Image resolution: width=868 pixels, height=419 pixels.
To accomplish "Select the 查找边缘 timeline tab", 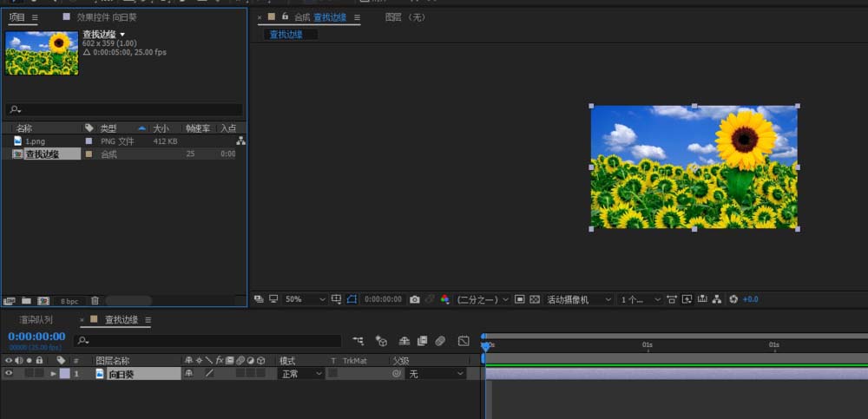I will [x=122, y=320].
